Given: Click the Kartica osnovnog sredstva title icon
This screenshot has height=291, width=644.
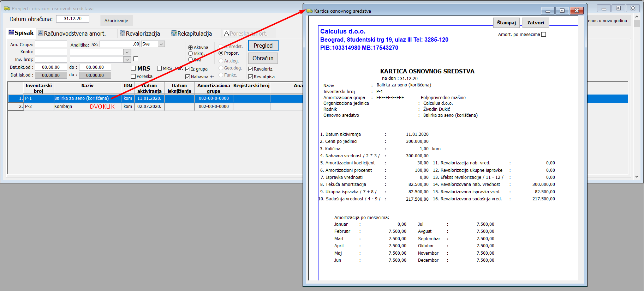Looking at the screenshot, I should [310, 11].
